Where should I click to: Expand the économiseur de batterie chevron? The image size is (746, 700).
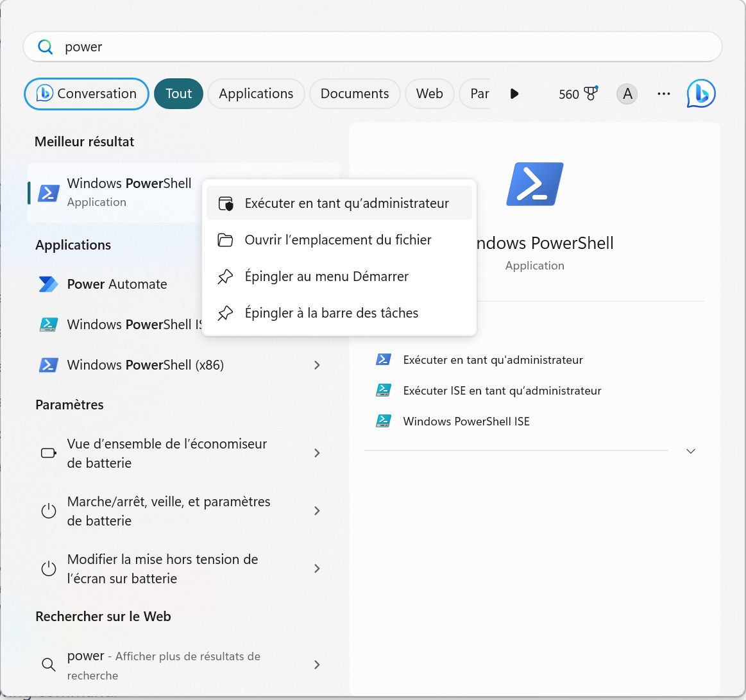317,453
